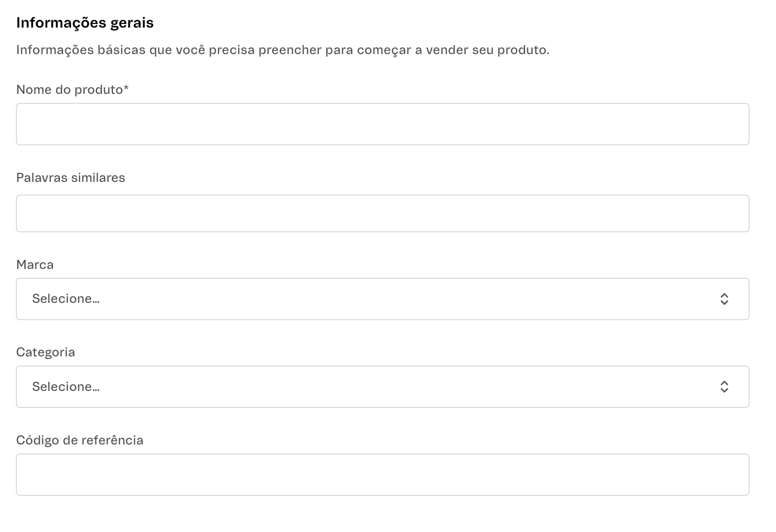The width and height of the screenshot is (776, 532).
Task: Open the Marca dropdown
Action: (x=382, y=299)
